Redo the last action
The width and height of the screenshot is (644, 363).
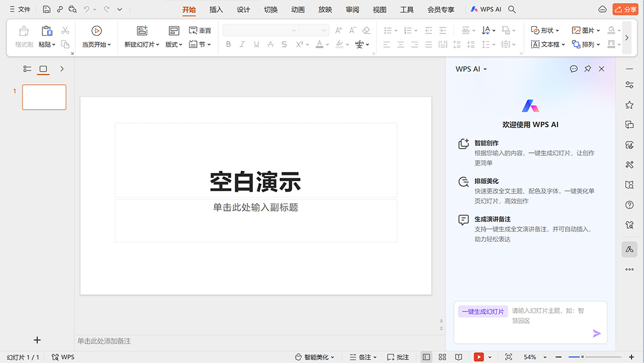click(x=106, y=9)
